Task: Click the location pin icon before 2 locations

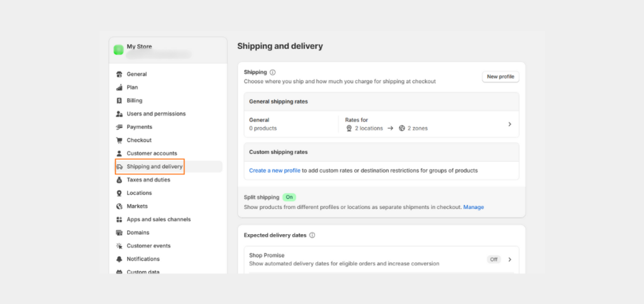Action: 349,128
